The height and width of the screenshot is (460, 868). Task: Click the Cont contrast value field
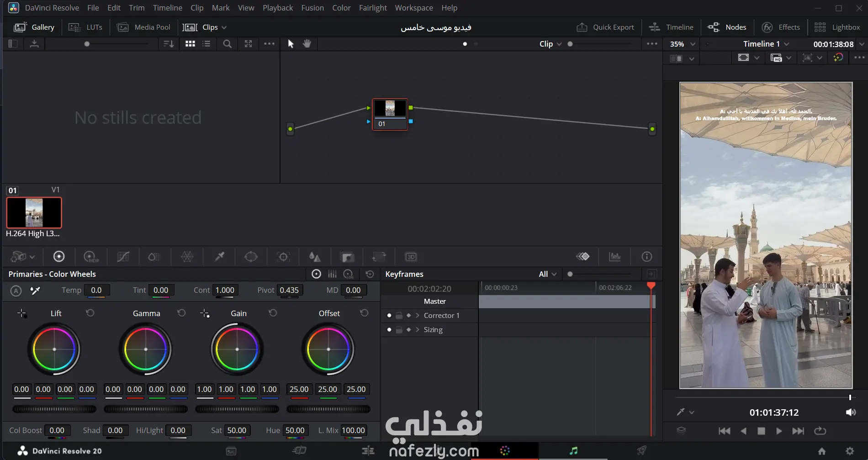click(x=225, y=291)
